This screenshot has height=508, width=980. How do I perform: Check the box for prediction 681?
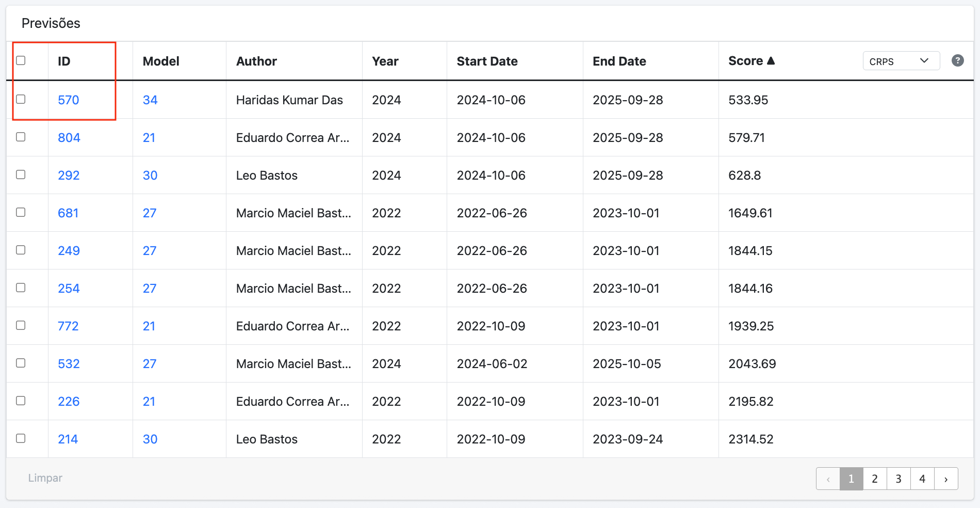pos(21,212)
